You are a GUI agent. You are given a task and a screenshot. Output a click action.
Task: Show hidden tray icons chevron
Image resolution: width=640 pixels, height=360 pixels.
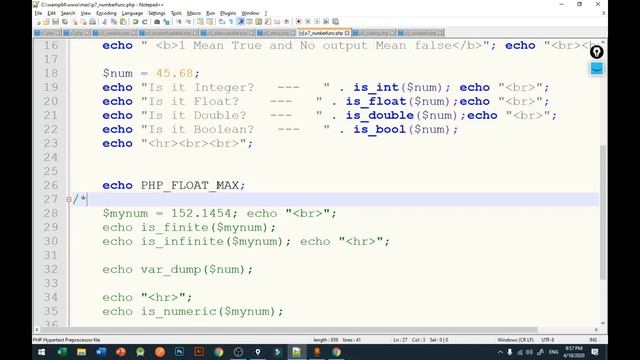pos(500,352)
